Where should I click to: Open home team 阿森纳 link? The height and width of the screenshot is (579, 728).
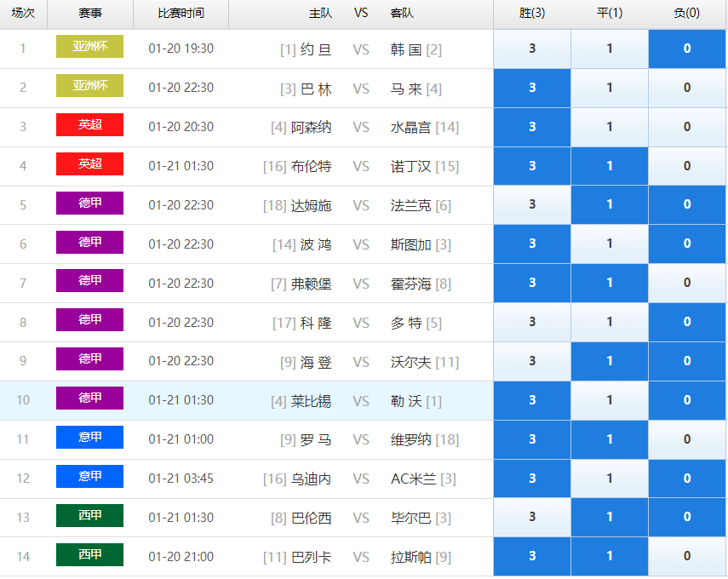pyautogui.click(x=311, y=127)
